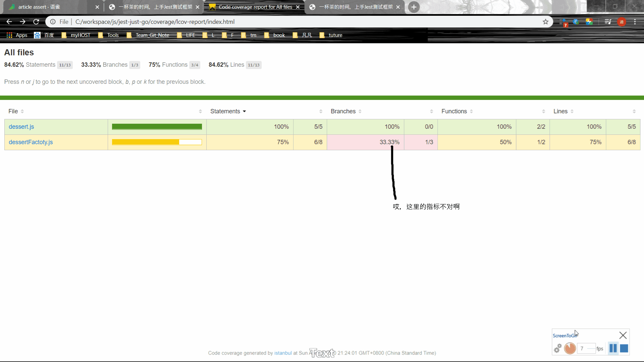The height and width of the screenshot is (362, 644).
Task: Click the fps value field
Action: click(x=585, y=349)
